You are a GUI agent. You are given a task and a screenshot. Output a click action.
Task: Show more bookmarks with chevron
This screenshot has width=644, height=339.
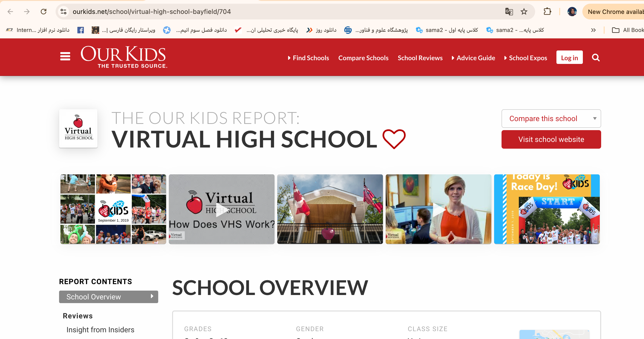coord(593,30)
